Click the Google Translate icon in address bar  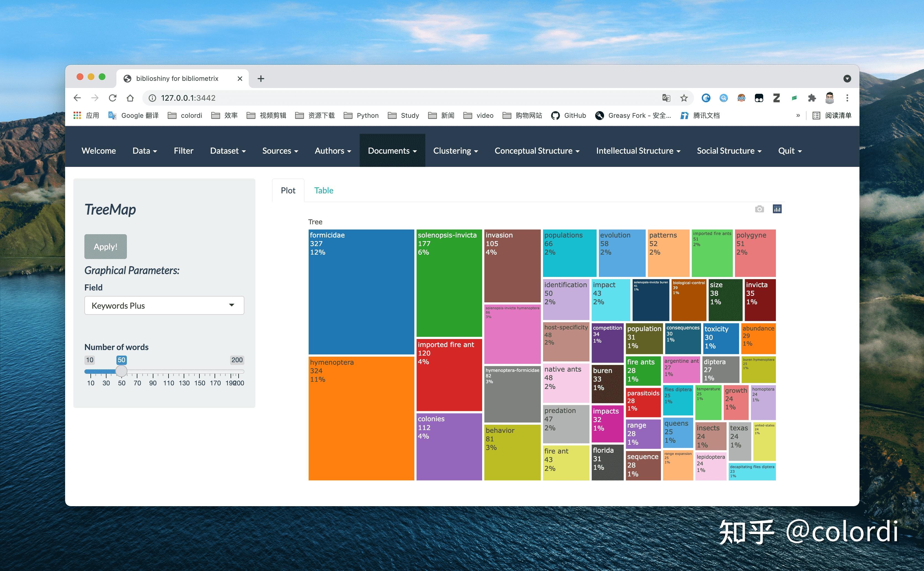(x=666, y=98)
